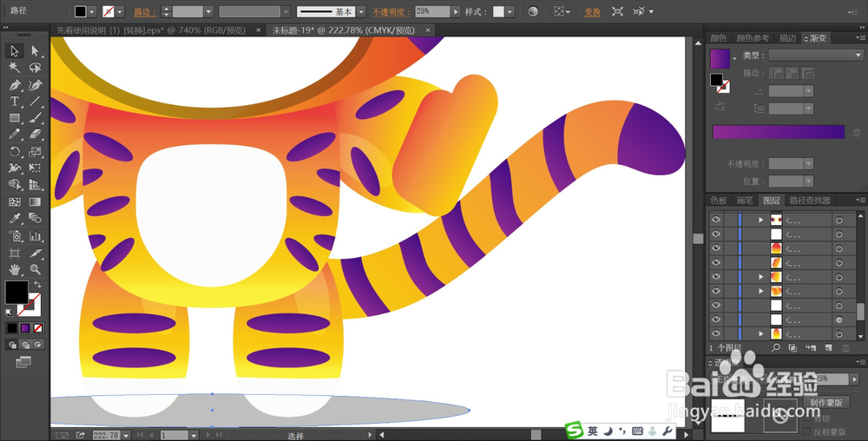Click the gradient color bar slider

[x=779, y=132]
